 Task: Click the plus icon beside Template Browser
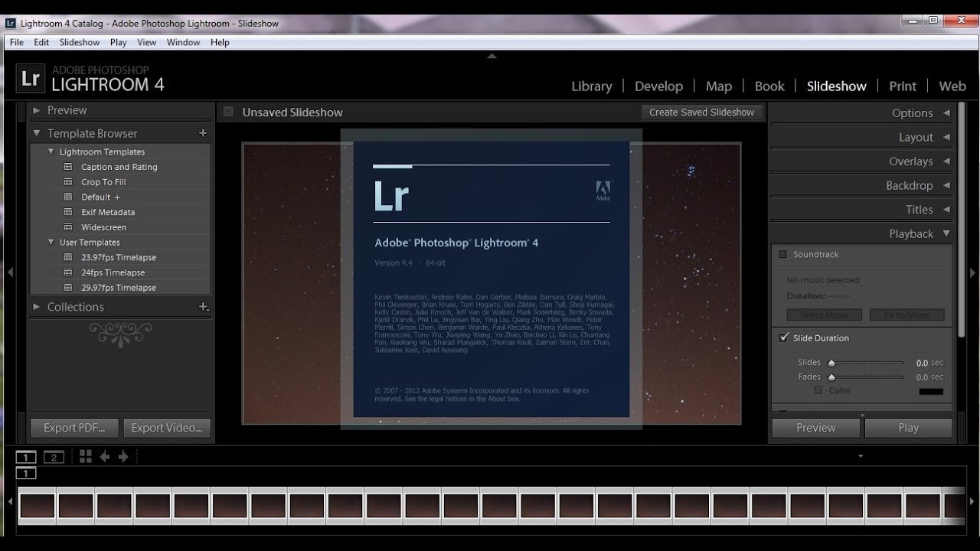pyautogui.click(x=203, y=133)
